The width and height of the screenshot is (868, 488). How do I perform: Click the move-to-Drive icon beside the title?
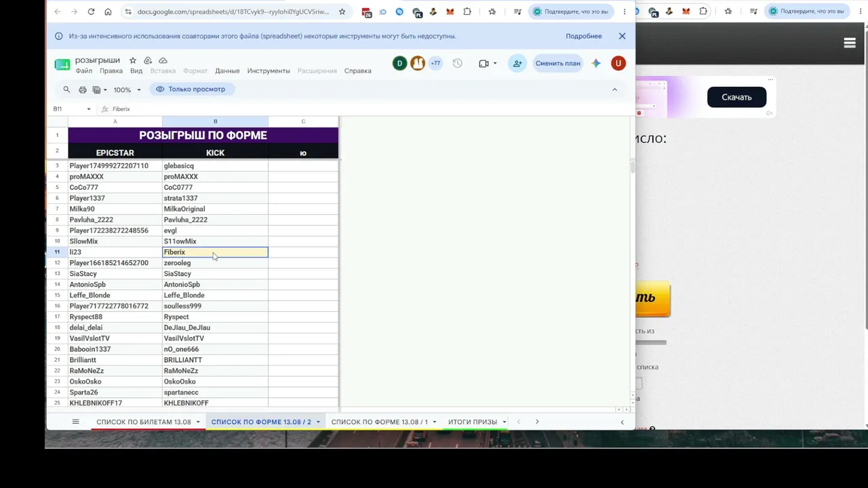pyautogui.click(x=148, y=60)
